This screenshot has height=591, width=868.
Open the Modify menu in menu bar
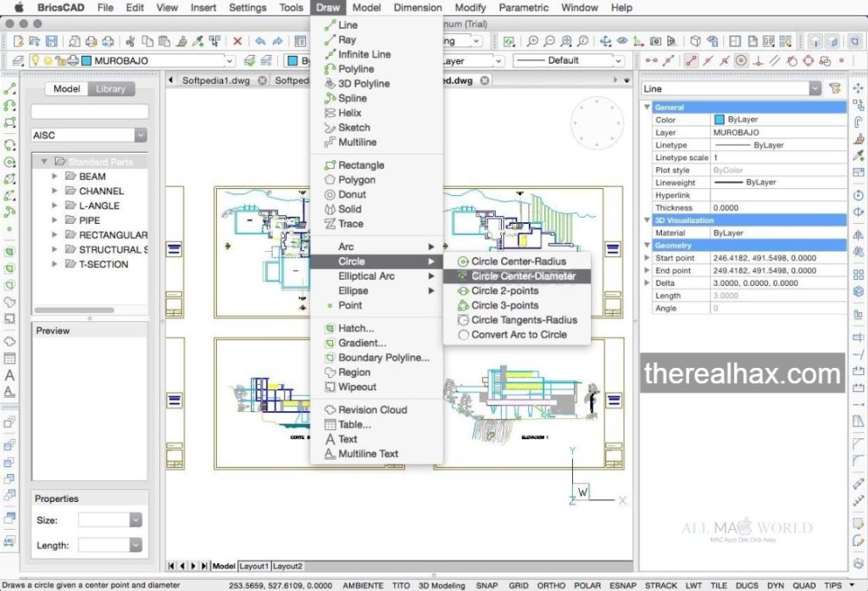470,8
